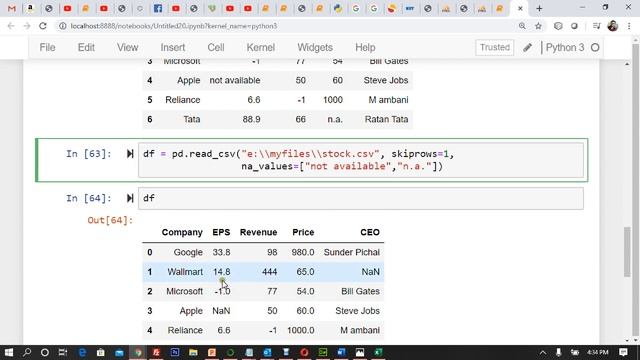Launch Microsoft Edge from taskbar
This screenshot has height=360, width=640.
(x=82, y=352)
